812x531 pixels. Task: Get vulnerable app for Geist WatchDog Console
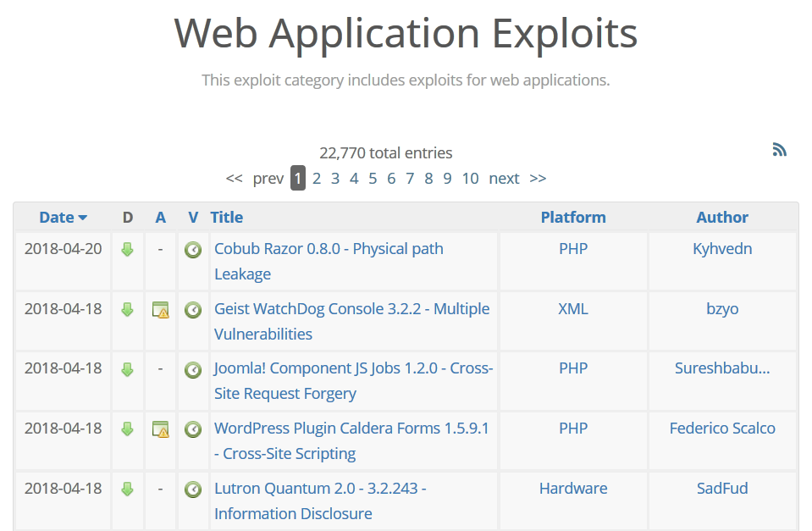(161, 310)
